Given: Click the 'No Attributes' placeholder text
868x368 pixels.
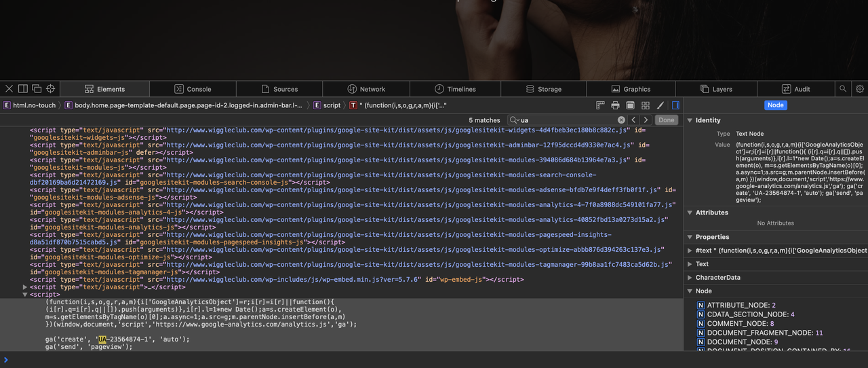Looking at the screenshot, I should click(775, 223).
